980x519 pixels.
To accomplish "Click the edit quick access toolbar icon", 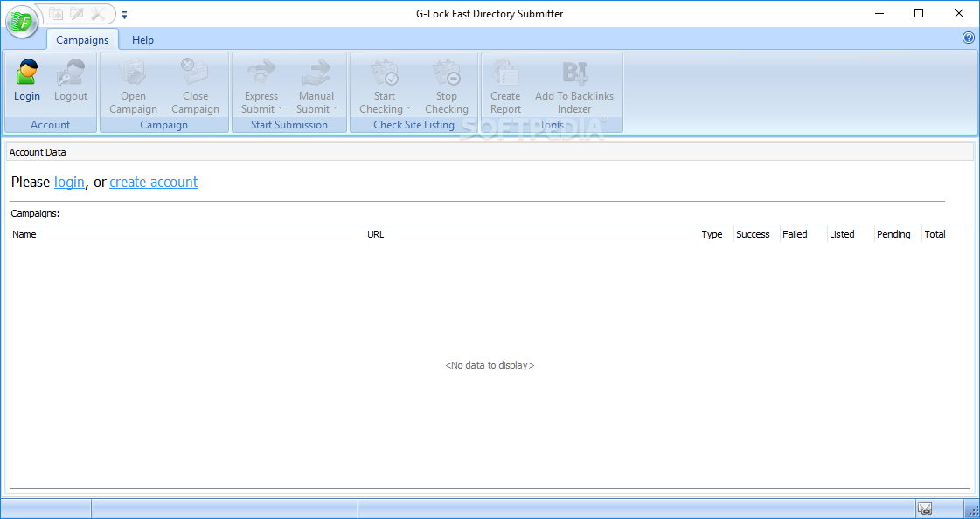I will pos(77,13).
